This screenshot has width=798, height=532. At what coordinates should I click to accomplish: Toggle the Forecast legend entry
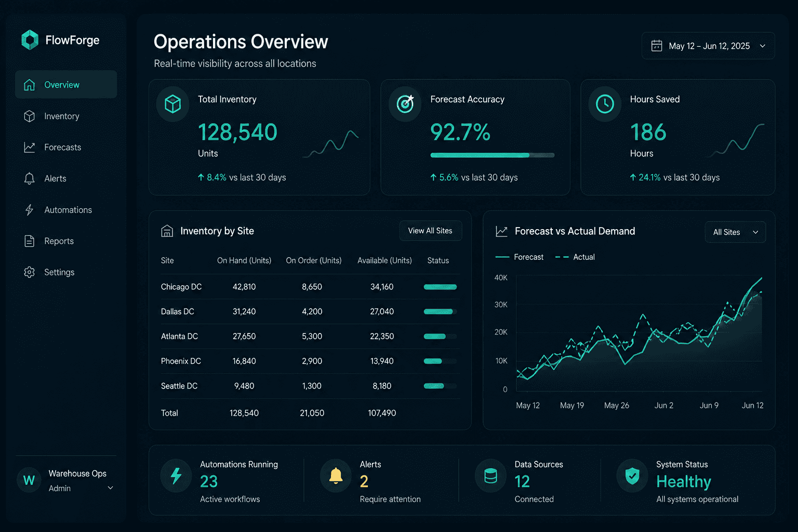(520, 257)
